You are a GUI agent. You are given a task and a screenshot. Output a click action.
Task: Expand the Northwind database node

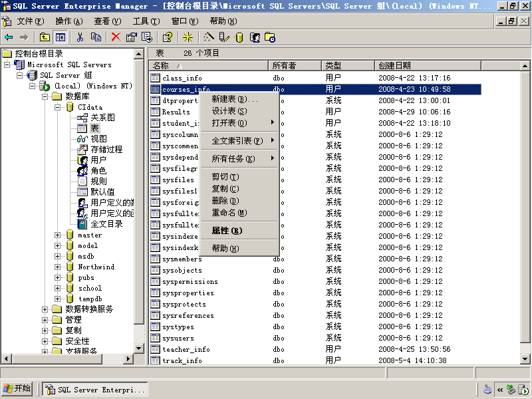[x=57, y=267]
